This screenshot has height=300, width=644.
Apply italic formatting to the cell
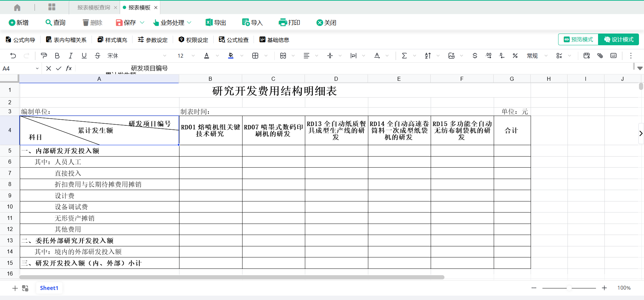point(70,56)
